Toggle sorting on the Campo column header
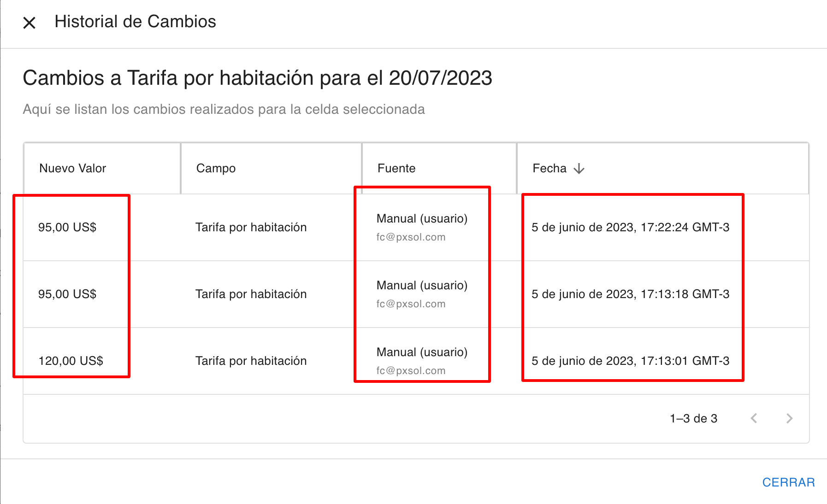The height and width of the screenshot is (504, 827). [216, 168]
